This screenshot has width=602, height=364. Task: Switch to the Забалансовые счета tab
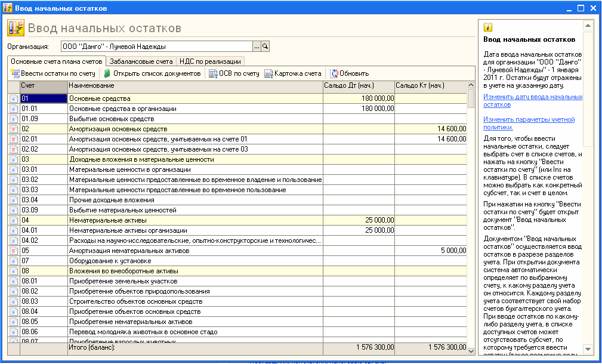141,61
